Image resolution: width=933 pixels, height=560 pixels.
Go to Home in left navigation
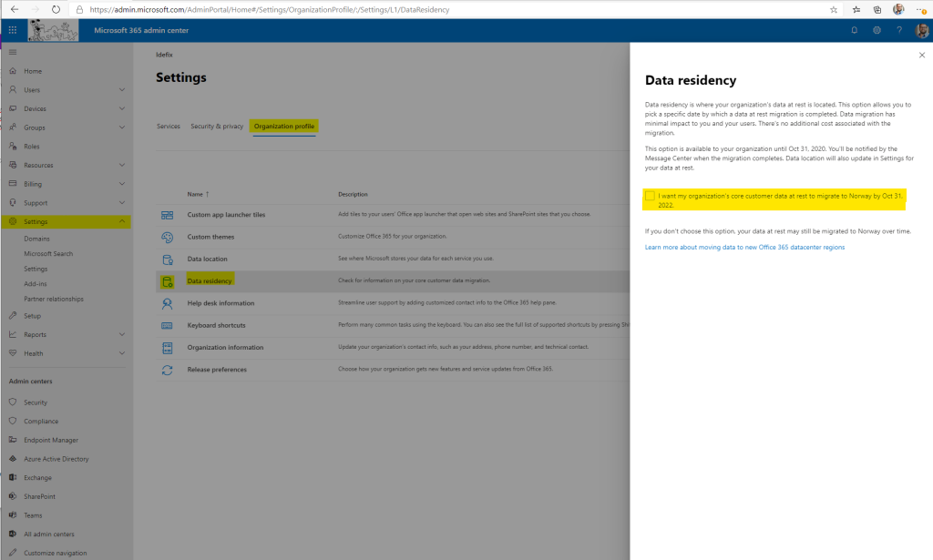pos(33,71)
